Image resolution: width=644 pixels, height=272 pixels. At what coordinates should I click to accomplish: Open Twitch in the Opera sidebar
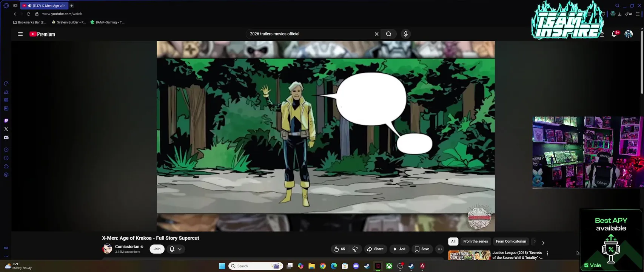pyautogui.click(x=6, y=121)
